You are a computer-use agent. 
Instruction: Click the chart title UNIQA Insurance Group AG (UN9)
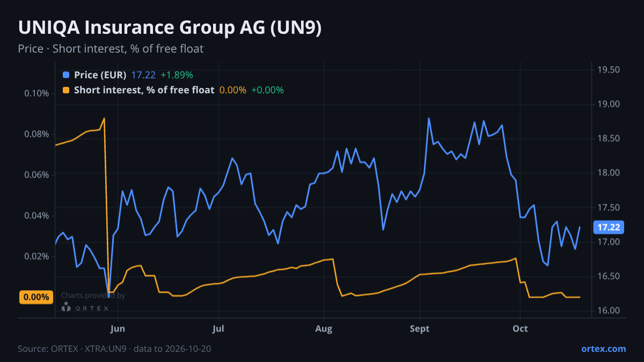click(170, 28)
